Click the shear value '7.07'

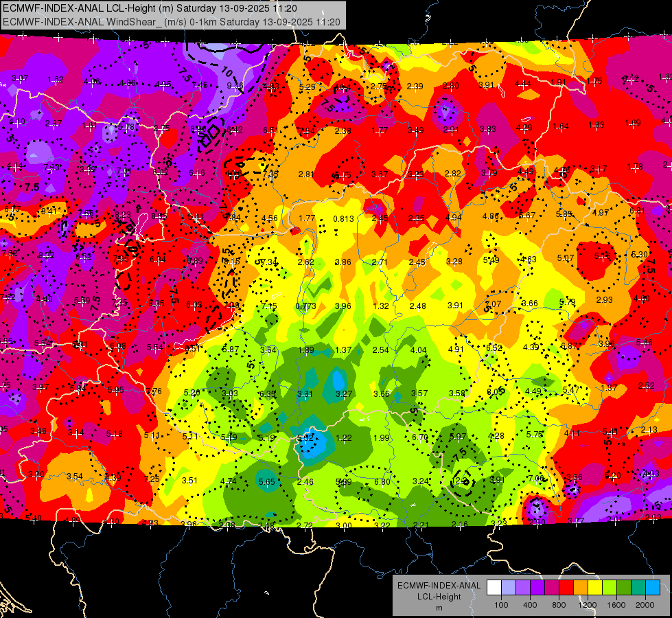coord(493,304)
